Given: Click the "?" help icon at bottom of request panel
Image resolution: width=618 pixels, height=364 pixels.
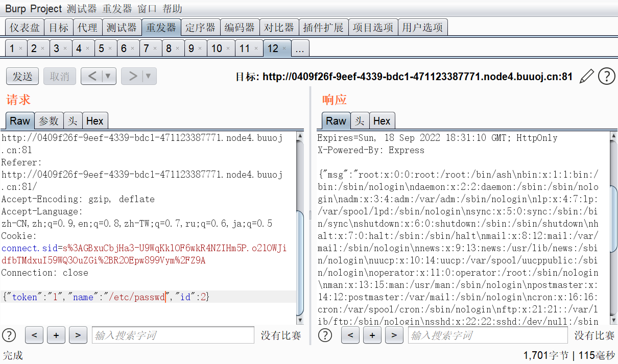Looking at the screenshot, I should tap(9, 335).
